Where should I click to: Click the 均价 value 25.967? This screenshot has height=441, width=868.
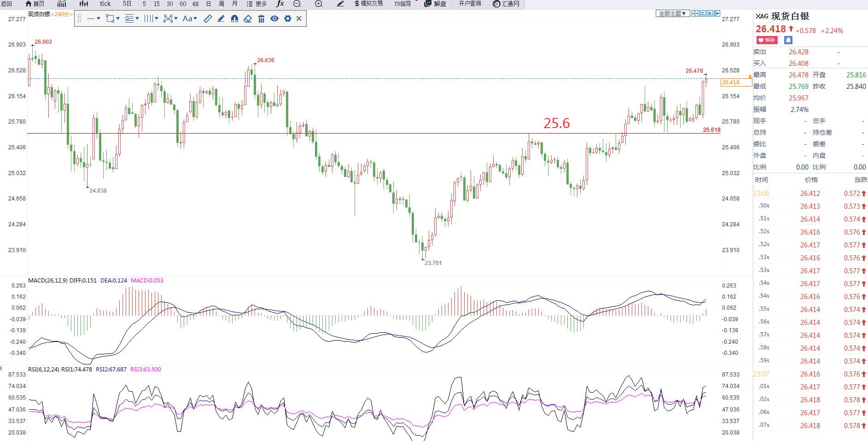point(798,98)
